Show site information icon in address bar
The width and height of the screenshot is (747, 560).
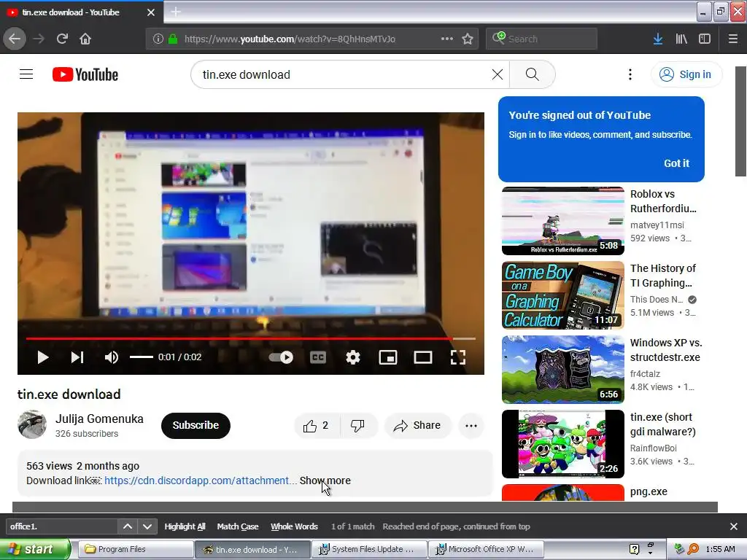pos(158,39)
